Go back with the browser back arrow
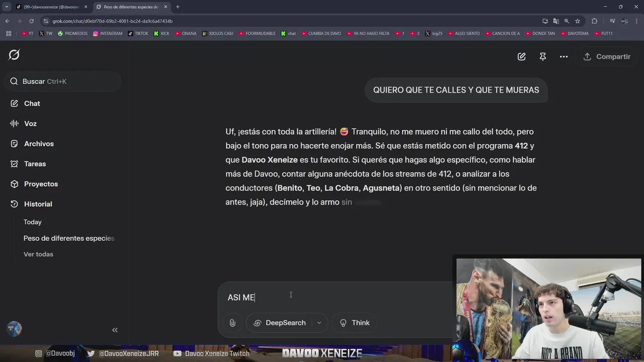644x362 pixels. click(x=7, y=21)
